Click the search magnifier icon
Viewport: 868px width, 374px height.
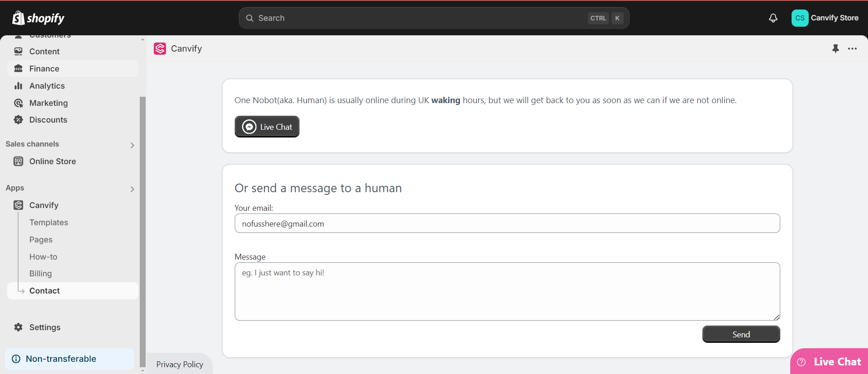pyautogui.click(x=250, y=18)
